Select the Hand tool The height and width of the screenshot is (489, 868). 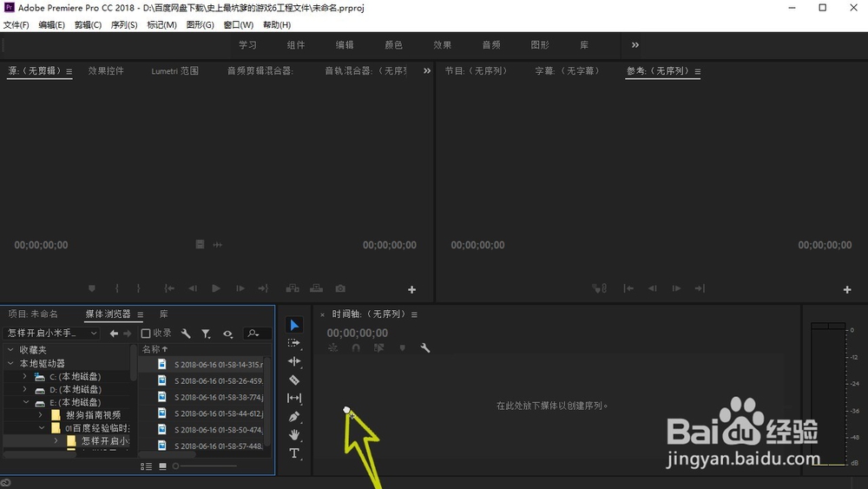point(294,435)
